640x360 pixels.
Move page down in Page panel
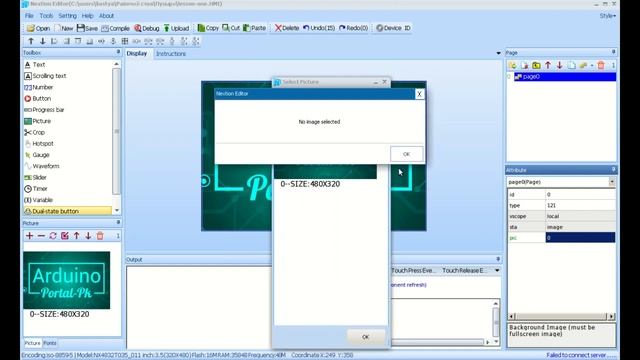point(560,65)
